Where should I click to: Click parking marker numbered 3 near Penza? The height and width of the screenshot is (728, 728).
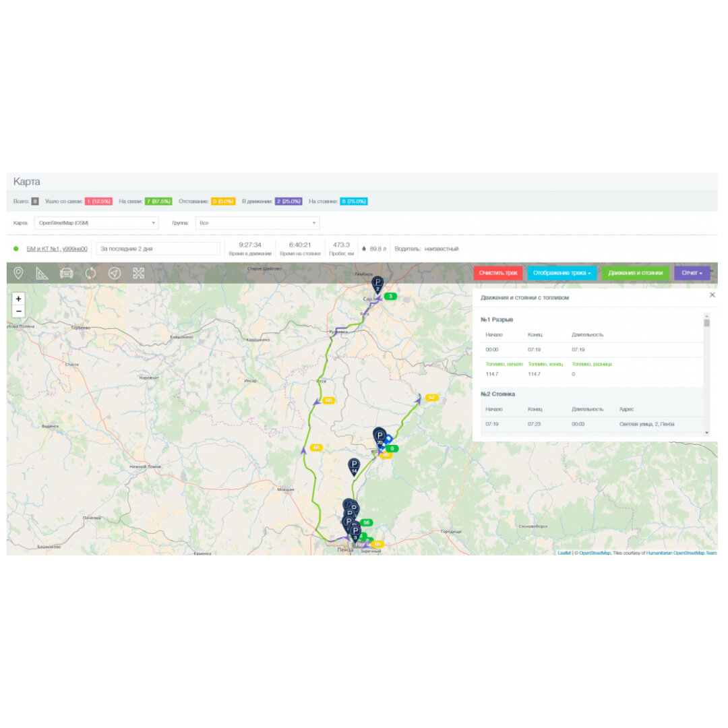click(355, 533)
